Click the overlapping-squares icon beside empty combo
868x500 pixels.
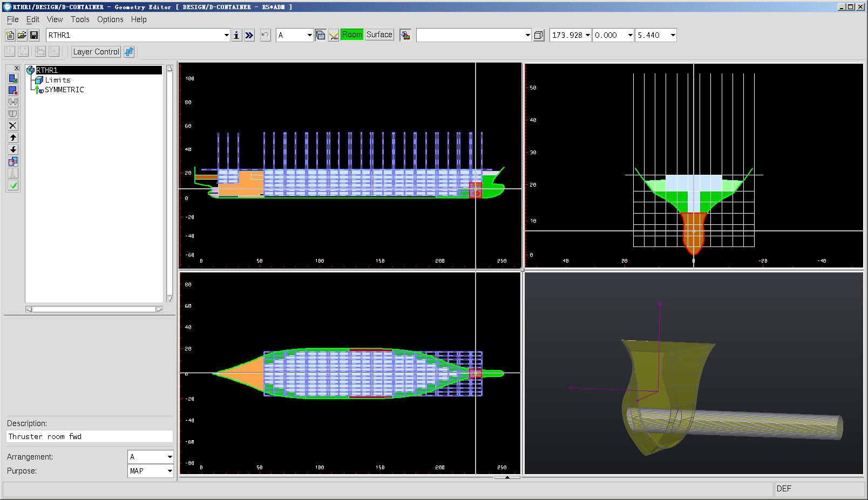tap(539, 35)
